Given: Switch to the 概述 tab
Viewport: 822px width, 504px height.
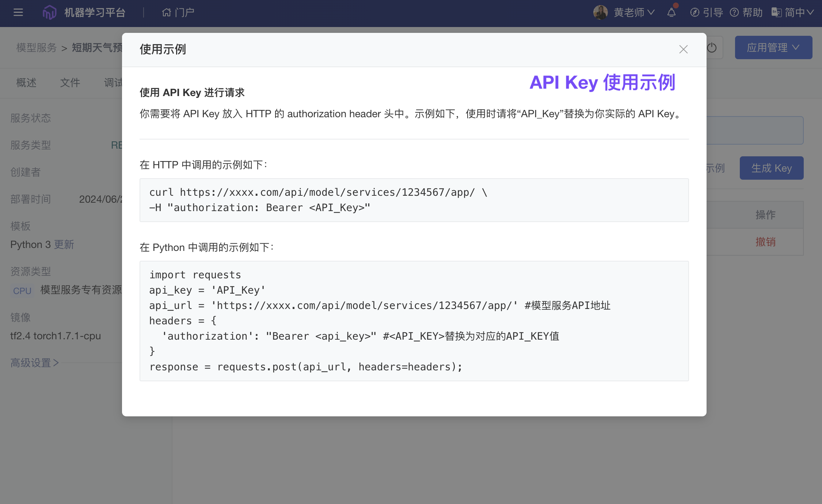Looking at the screenshot, I should coord(26,83).
